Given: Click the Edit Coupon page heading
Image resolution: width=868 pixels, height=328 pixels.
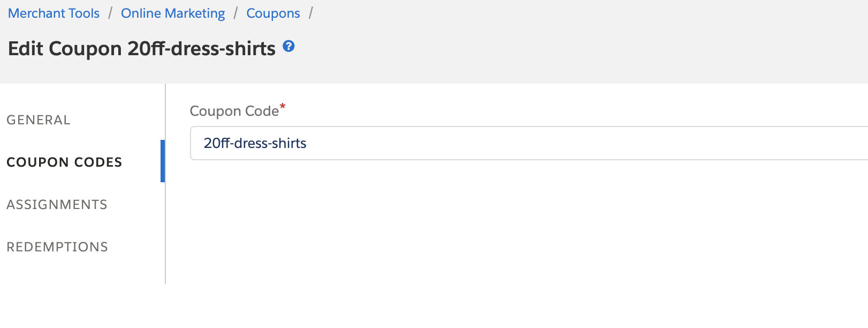Looking at the screenshot, I should coord(141,49).
